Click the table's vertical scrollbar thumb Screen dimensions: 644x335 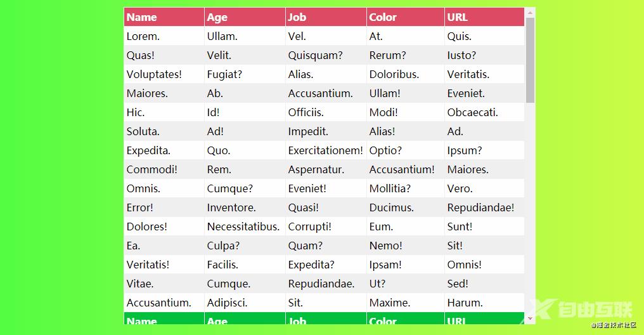[530, 60]
